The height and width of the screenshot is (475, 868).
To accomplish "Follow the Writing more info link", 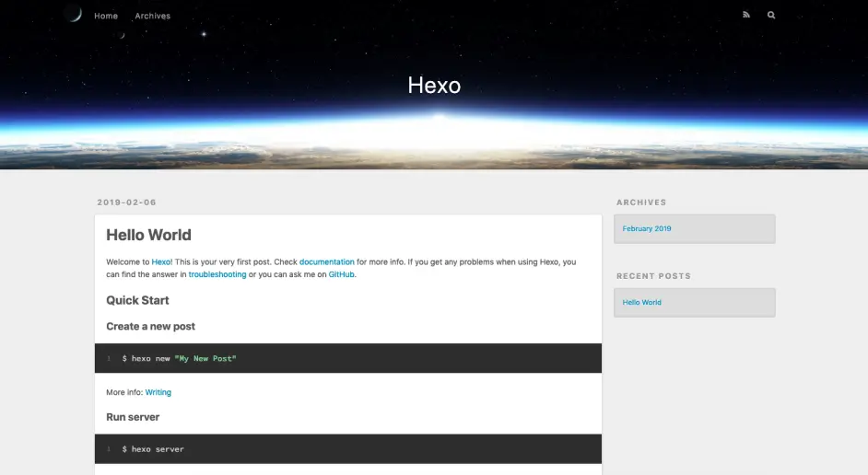I will 158,392.
